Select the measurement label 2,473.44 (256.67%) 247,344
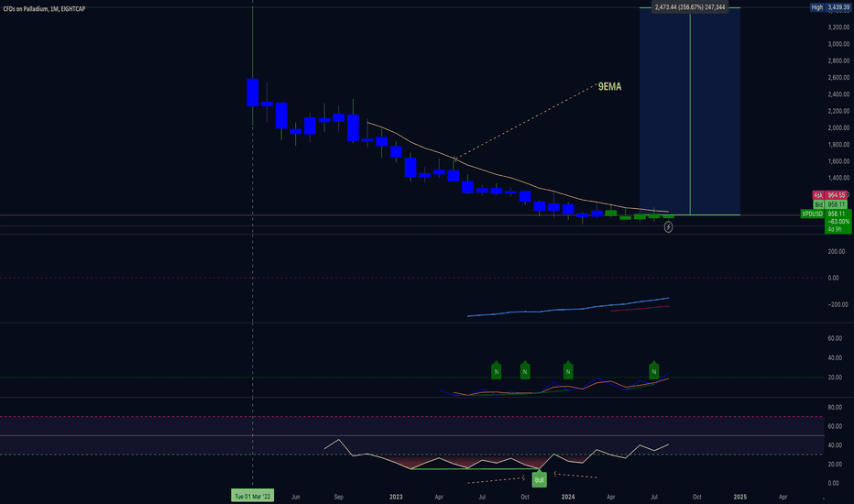 [x=690, y=7]
